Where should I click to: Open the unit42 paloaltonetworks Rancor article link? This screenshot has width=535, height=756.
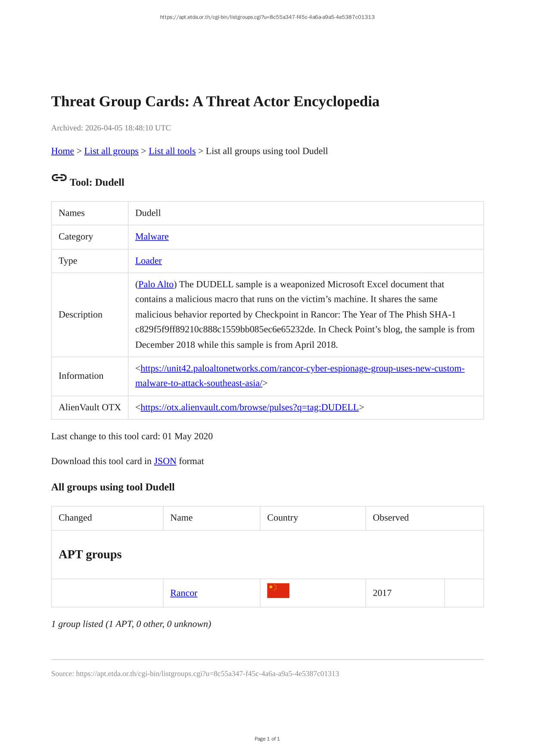[302, 369]
